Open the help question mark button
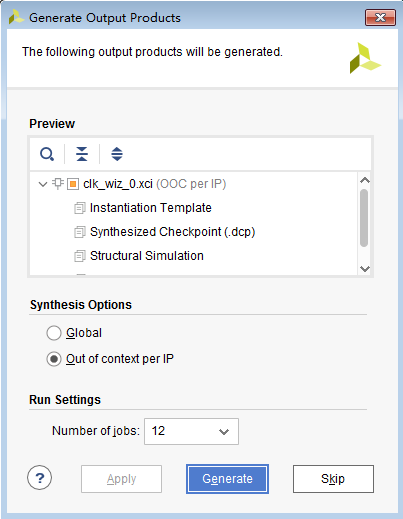Viewport: 403px width, 519px height. [40, 478]
